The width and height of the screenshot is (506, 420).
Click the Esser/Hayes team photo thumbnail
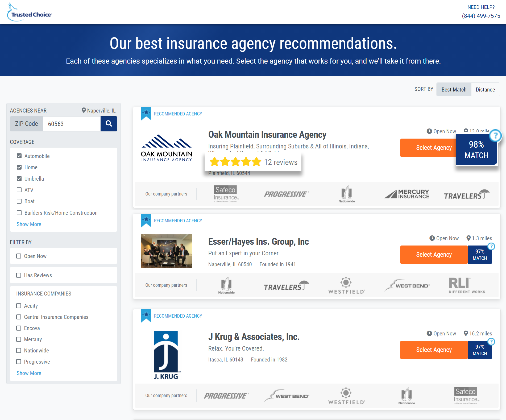[x=167, y=251]
